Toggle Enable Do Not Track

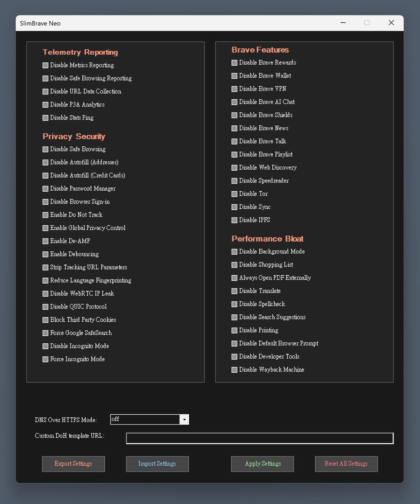tap(46, 215)
